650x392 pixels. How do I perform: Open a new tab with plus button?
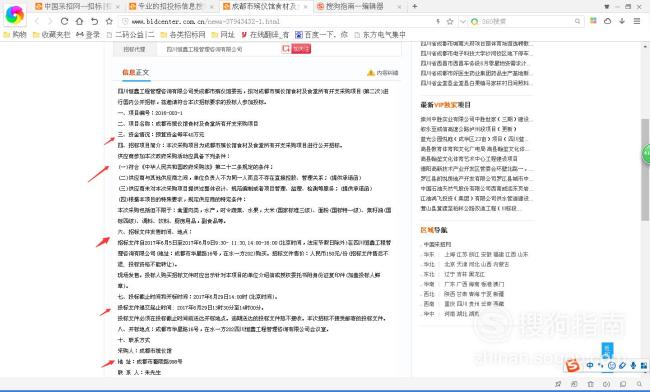(415, 6)
